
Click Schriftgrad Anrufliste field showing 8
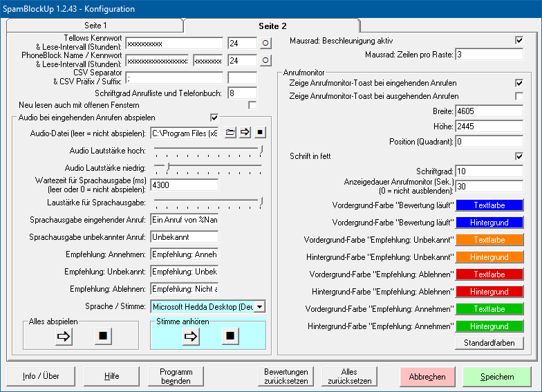coord(242,93)
